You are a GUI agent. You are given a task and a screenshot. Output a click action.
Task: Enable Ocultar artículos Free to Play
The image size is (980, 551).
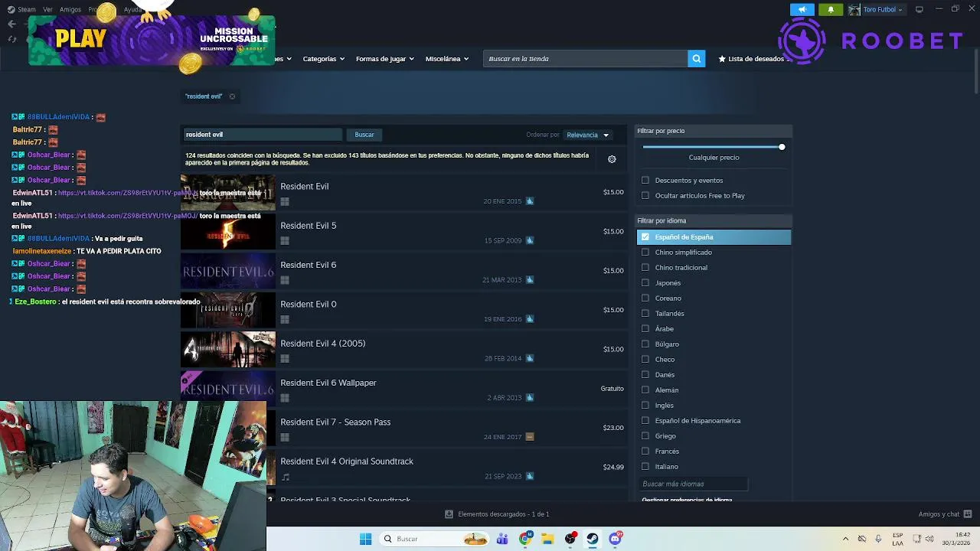(645, 196)
